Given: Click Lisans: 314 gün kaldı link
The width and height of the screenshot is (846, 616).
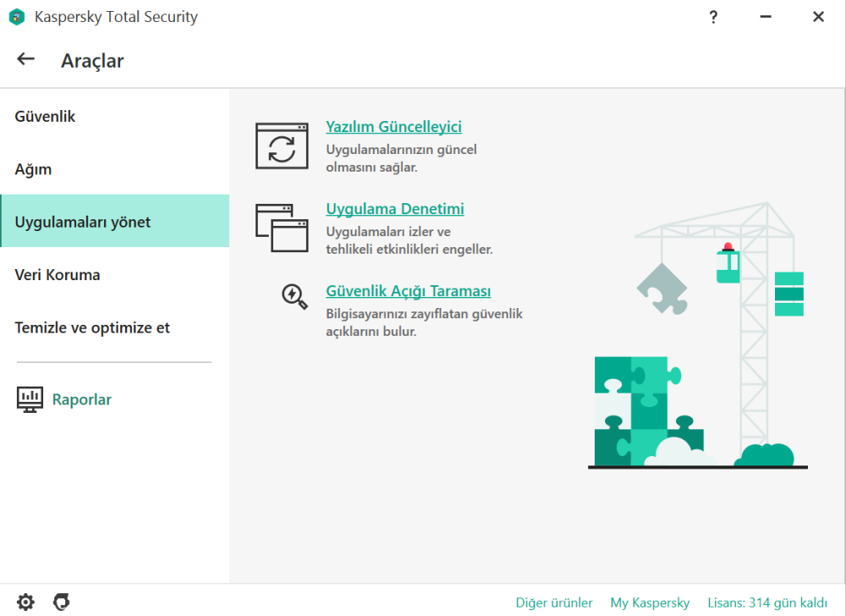Looking at the screenshot, I should point(767,602).
